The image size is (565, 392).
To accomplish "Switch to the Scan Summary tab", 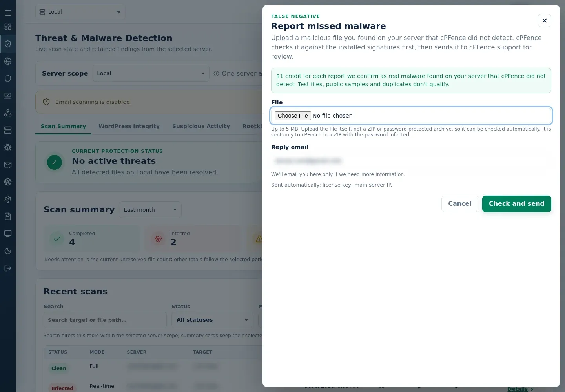I will pyautogui.click(x=63, y=126).
